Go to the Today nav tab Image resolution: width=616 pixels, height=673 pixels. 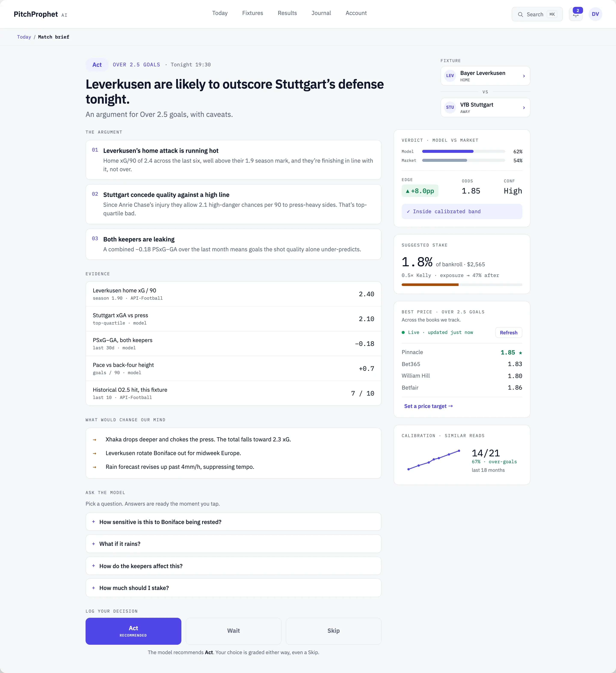coord(220,13)
